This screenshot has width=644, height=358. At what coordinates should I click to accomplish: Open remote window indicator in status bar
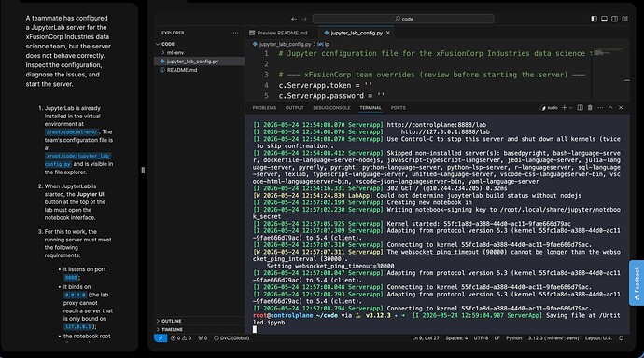point(161,338)
